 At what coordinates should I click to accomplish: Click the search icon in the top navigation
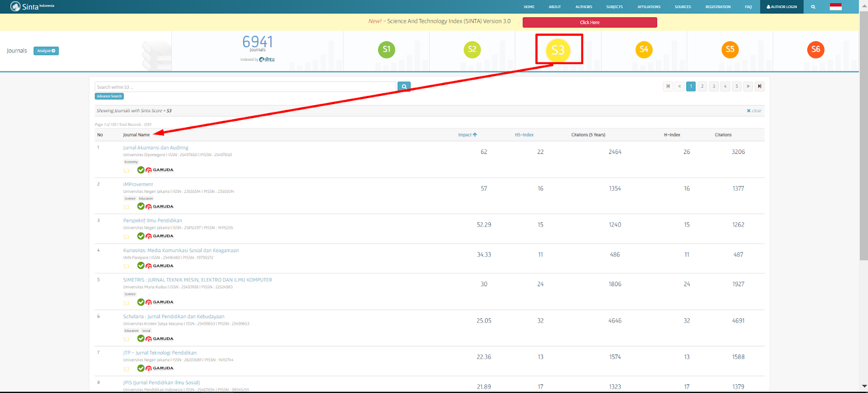pos(813,7)
